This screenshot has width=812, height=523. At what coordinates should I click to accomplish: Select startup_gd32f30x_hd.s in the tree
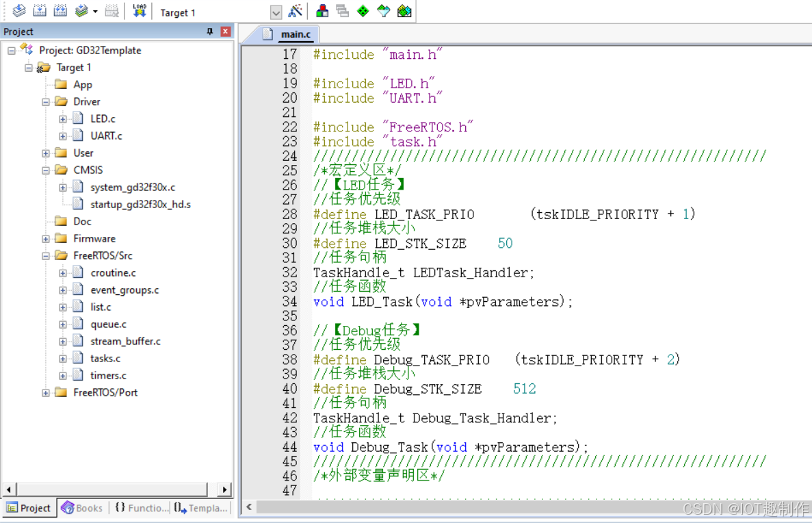click(140, 204)
